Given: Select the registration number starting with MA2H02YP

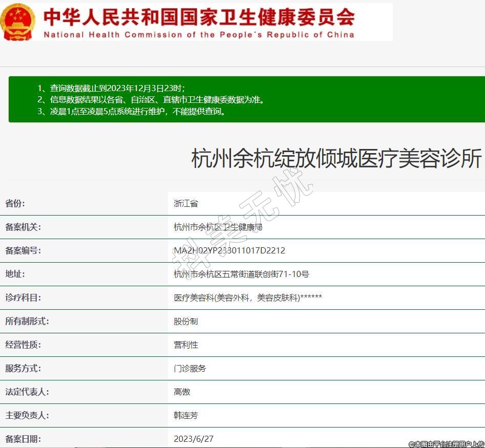Looking at the screenshot, I should pyautogui.click(x=229, y=250).
